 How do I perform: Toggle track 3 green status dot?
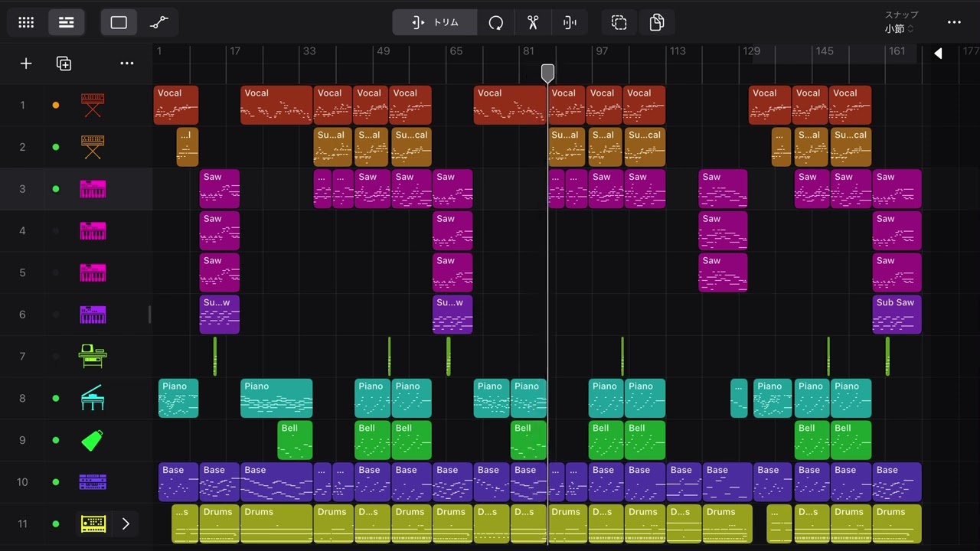coord(55,189)
